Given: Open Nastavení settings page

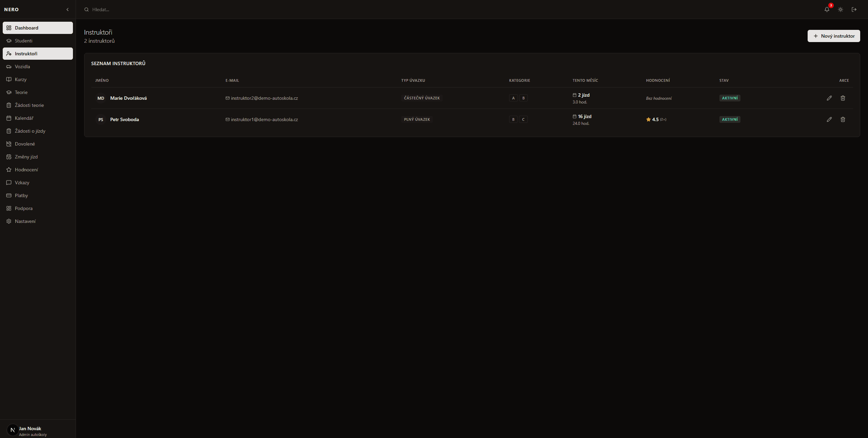Looking at the screenshot, I should coord(25,221).
